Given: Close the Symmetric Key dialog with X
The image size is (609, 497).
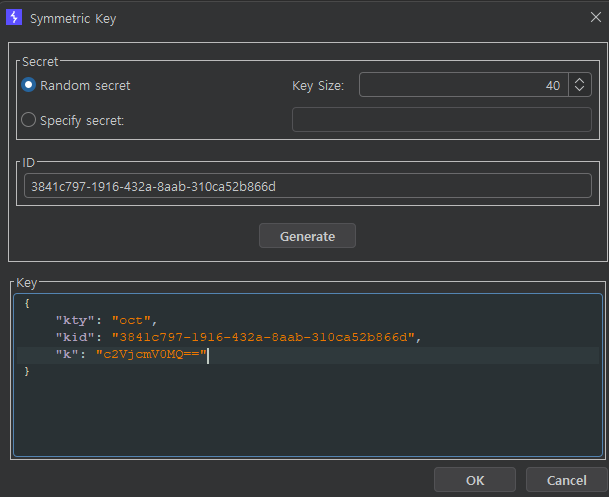Looking at the screenshot, I should 589,18.
